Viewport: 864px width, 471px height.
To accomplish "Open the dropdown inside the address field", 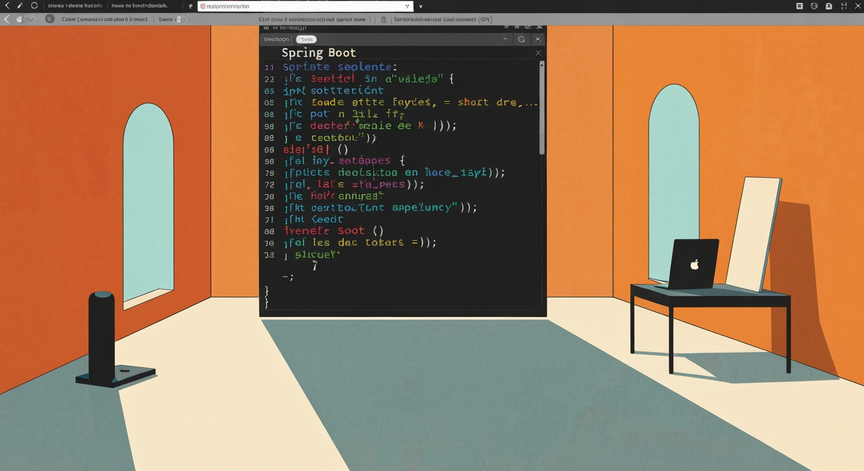I will 407,6.
